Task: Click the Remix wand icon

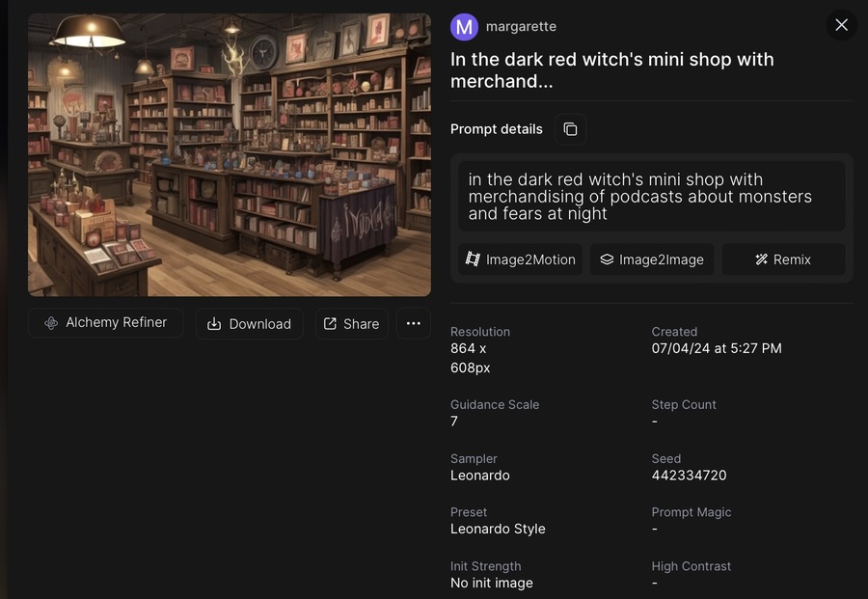Action: pyautogui.click(x=762, y=259)
